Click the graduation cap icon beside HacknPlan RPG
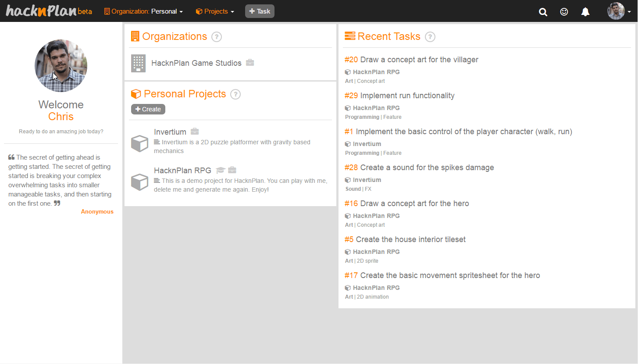The width and height of the screenshot is (638, 364). coord(220,170)
